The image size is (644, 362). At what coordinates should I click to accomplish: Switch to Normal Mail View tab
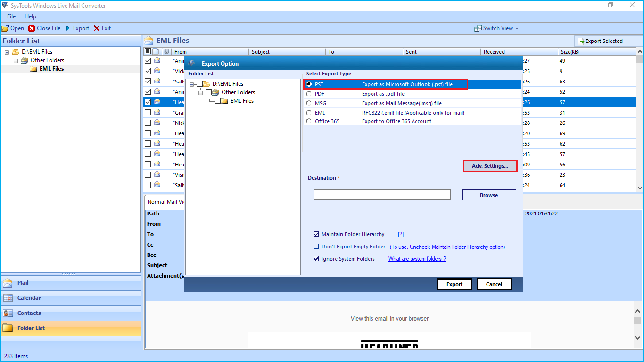[x=165, y=202]
